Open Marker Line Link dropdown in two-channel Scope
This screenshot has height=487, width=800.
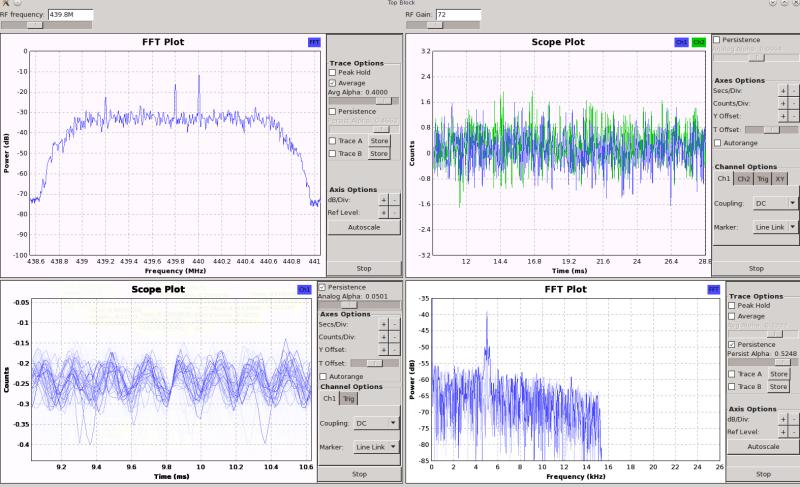776,227
